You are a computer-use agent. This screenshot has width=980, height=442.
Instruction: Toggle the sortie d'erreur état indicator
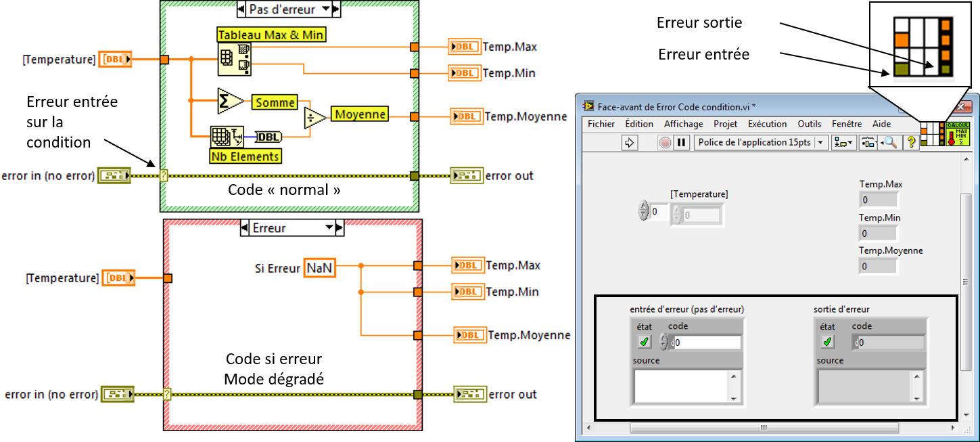[827, 342]
